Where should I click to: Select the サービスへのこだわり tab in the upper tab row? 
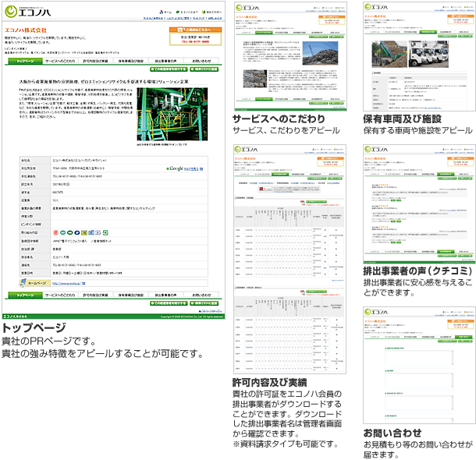(60, 61)
